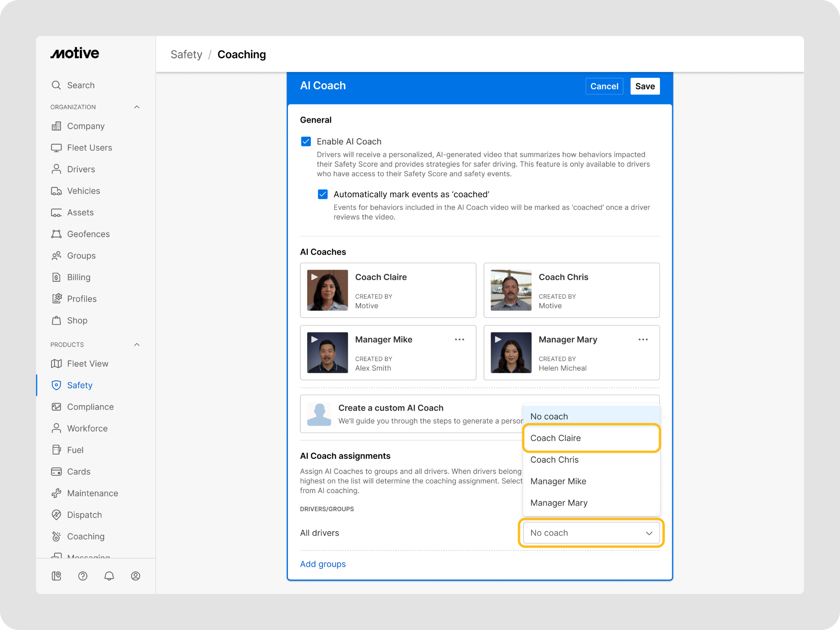Cancel the AI Coach settings

pyautogui.click(x=604, y=86)
